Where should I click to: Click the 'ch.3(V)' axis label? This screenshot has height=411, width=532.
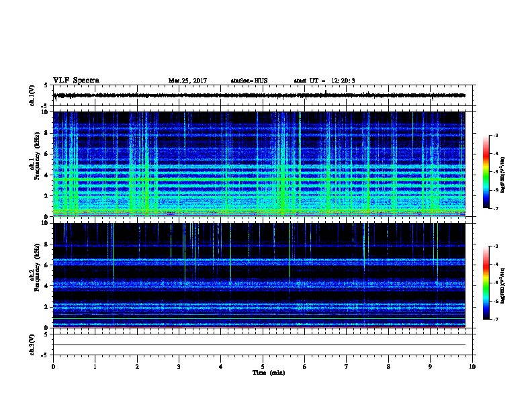(32, 345)
